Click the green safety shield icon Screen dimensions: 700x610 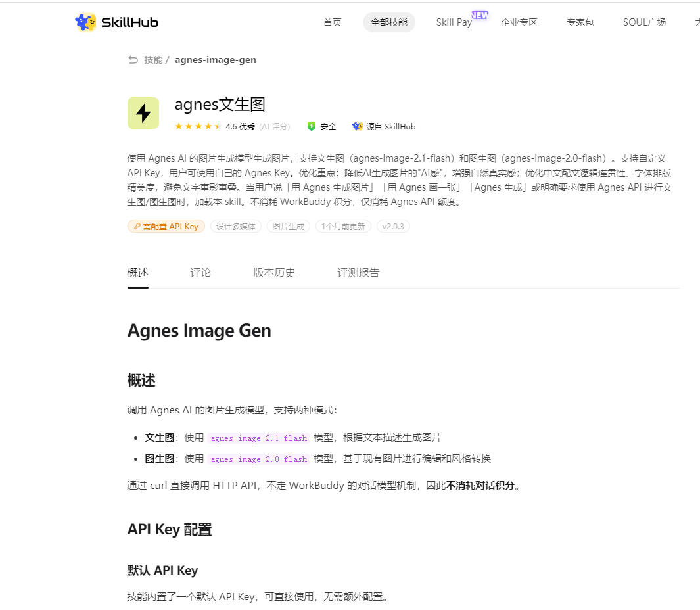pos(312,126)
